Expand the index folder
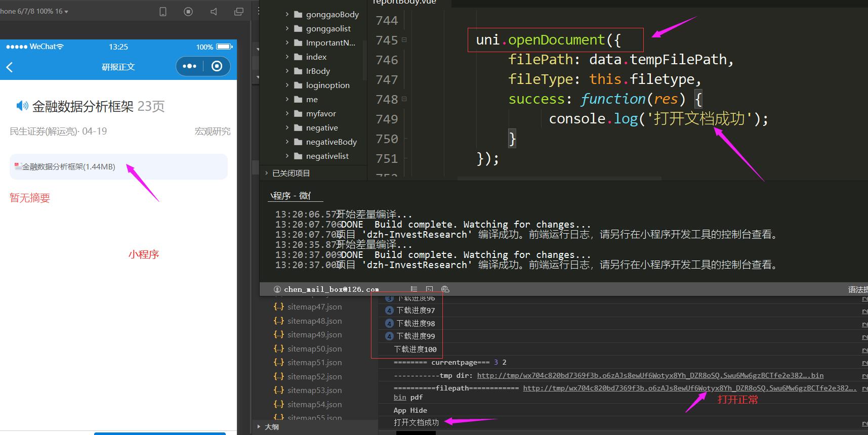Image resolution: width=868 pixels, height=435 pixels. 287,57
